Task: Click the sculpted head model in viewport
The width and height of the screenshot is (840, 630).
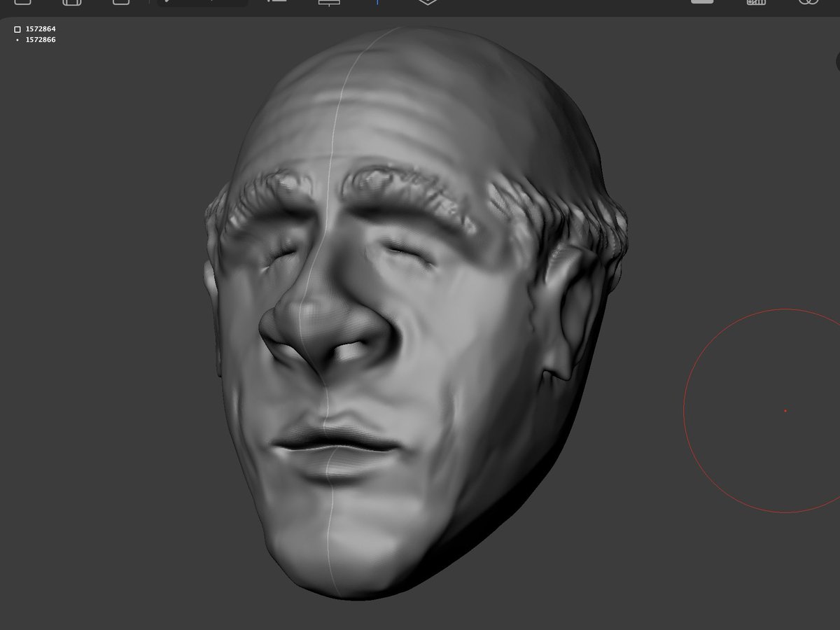Action: (x=416, y=313)
